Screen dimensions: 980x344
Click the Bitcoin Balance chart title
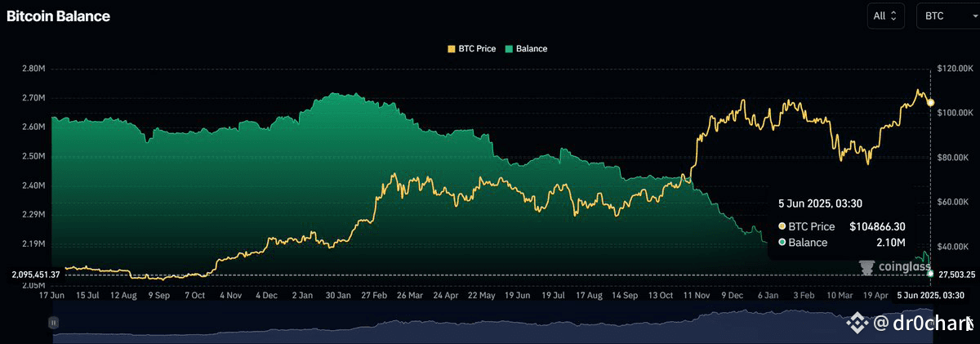pos(58,16)
